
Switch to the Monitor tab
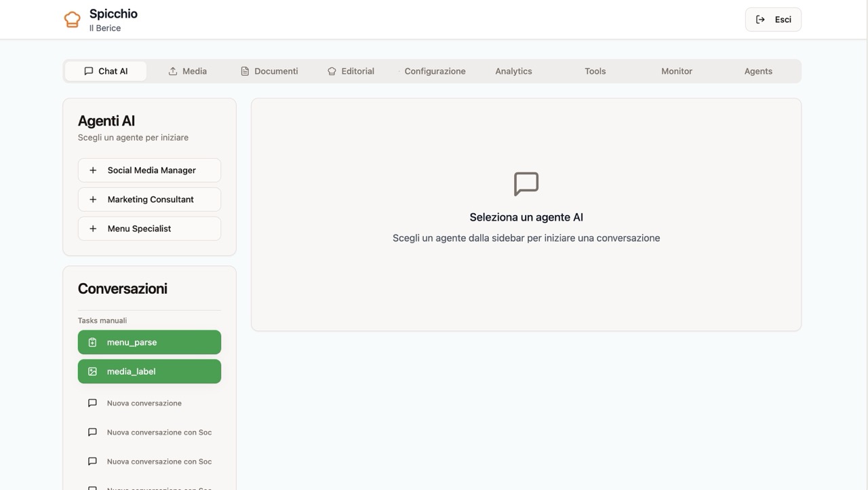(x=676, y=71)
